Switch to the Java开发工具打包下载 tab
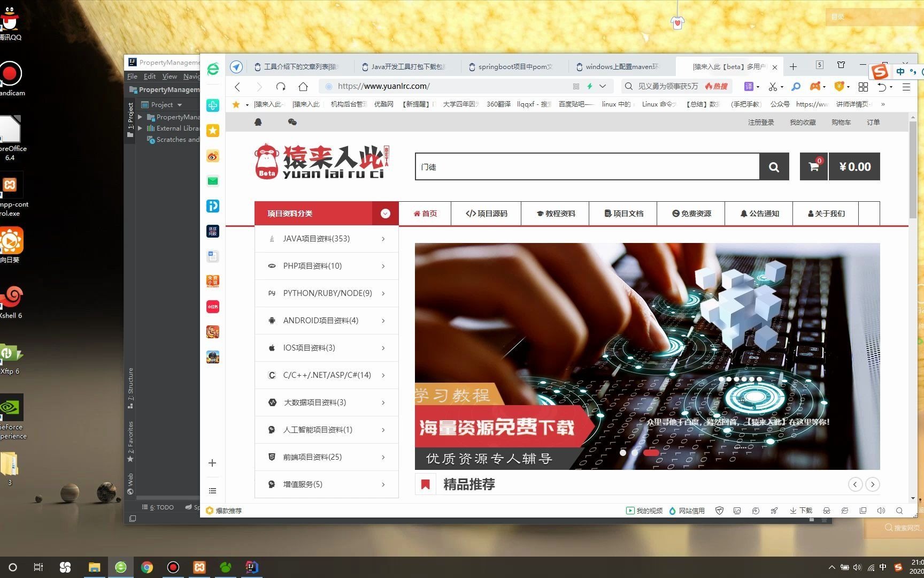Screen dimensions: 924x578 click(x=404, y=66)
